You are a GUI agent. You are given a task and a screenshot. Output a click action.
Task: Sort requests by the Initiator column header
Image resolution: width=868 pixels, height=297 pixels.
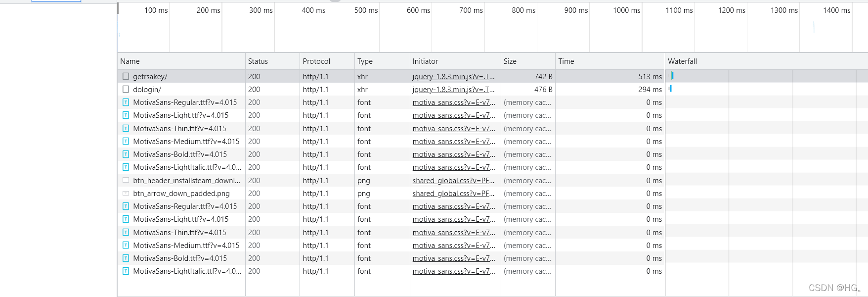pos(455,61)
